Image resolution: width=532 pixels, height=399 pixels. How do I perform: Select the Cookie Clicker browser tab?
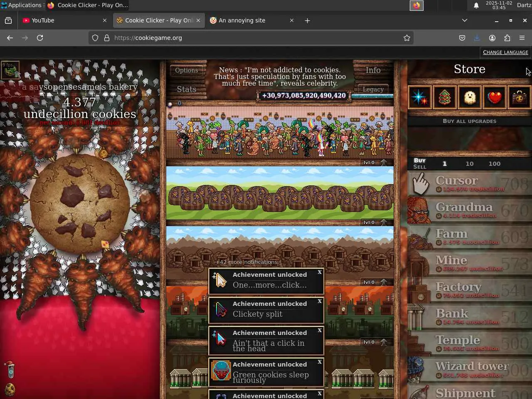[x=158, y=20]
